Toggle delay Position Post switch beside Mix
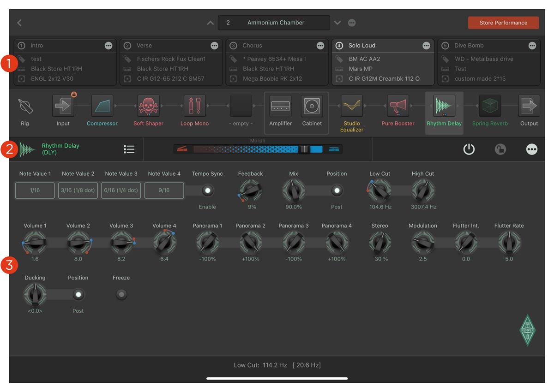 [x=337, y=190]
